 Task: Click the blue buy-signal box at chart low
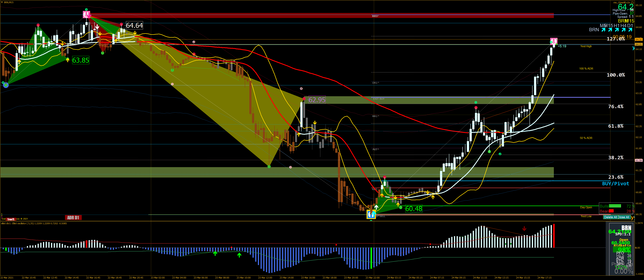[x=371, y=214]
